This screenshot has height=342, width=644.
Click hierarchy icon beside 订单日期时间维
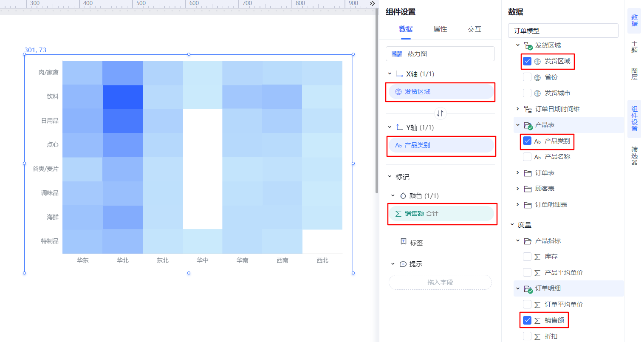(x=528, y=109)
